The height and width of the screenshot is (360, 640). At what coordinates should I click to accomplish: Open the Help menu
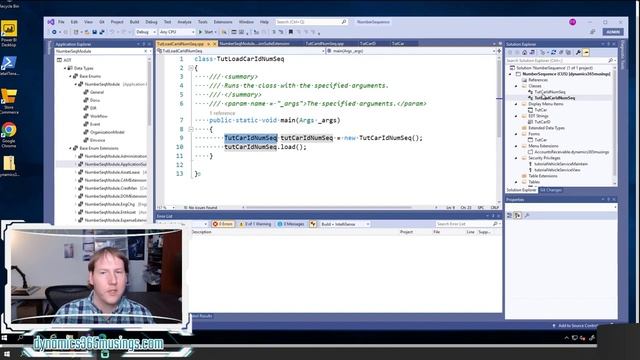tap(264, 22)
